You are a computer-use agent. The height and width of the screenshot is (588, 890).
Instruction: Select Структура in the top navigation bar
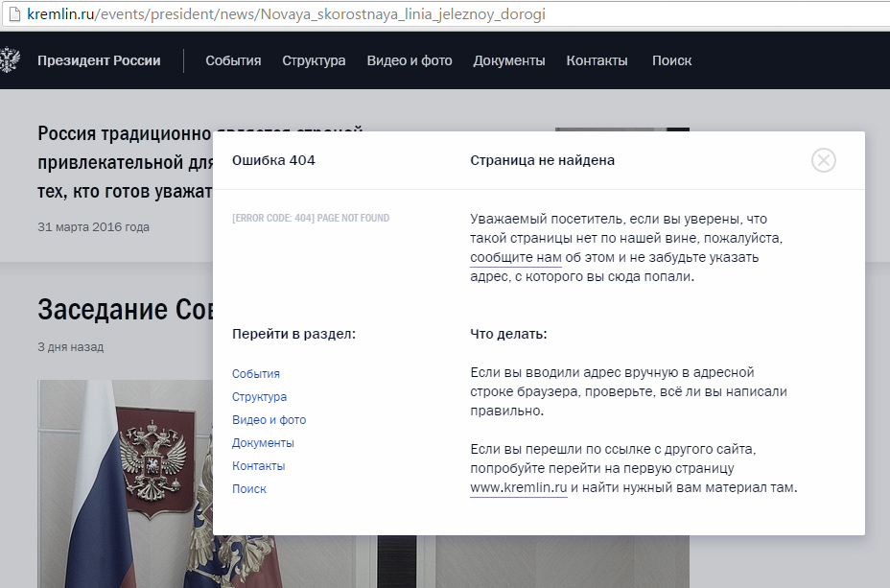point(314,60)
